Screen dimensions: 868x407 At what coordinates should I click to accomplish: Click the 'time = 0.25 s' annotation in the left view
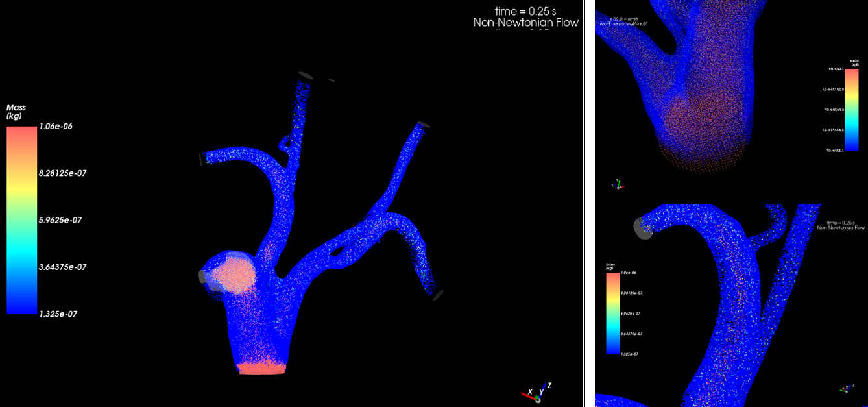[525, 11]
